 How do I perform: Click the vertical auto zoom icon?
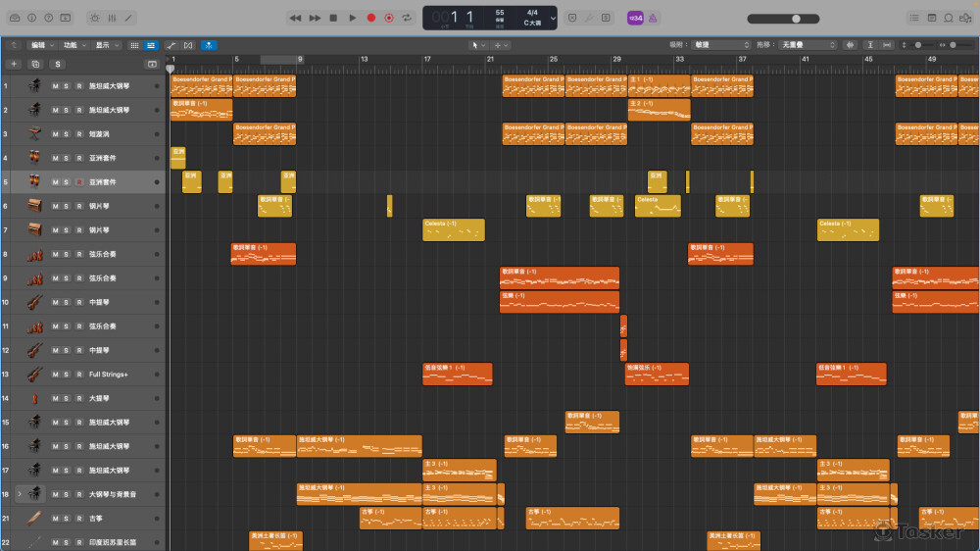coord(870,45)
